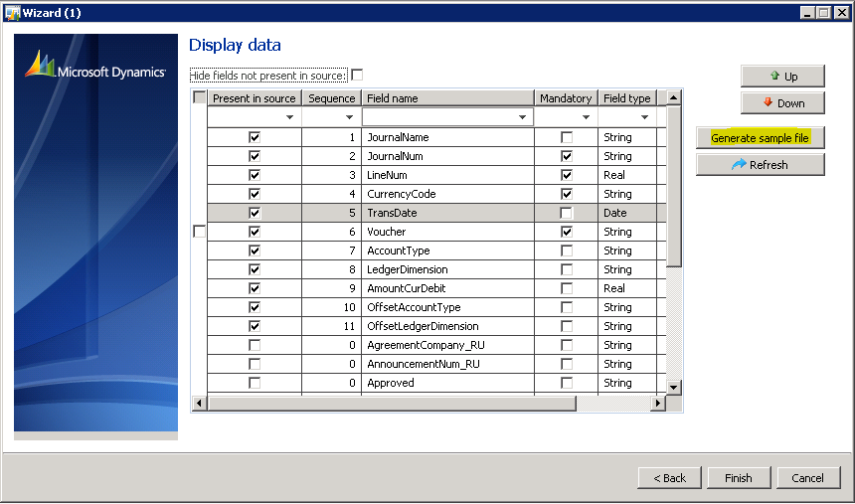
Task: Click the Down arrow button
Action: tap(782, 103)
